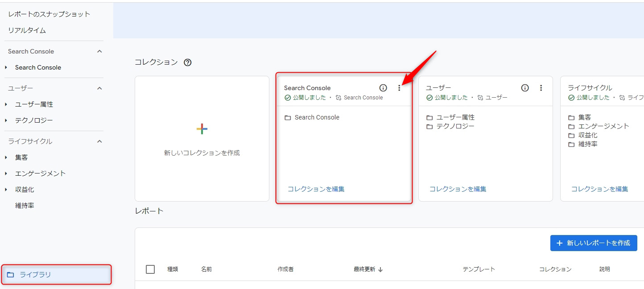Collapse the Search Console sidebar section

pyautogui.click(x=99, y=51)
